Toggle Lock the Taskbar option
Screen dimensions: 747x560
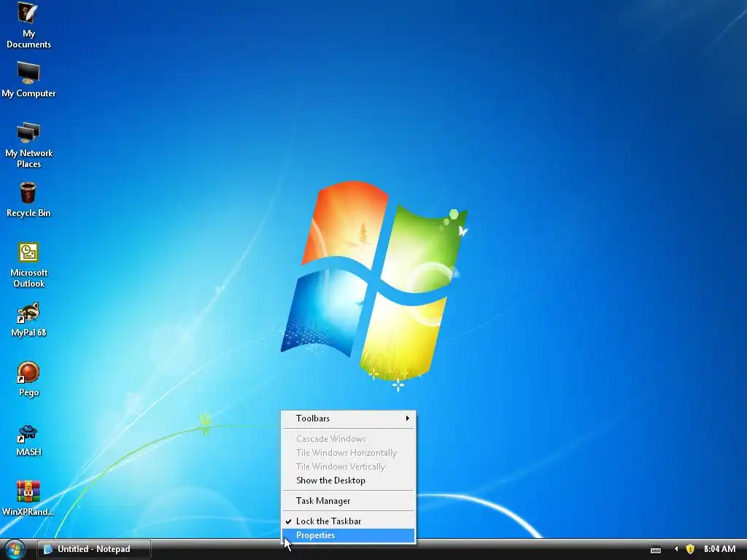[348, 521]
